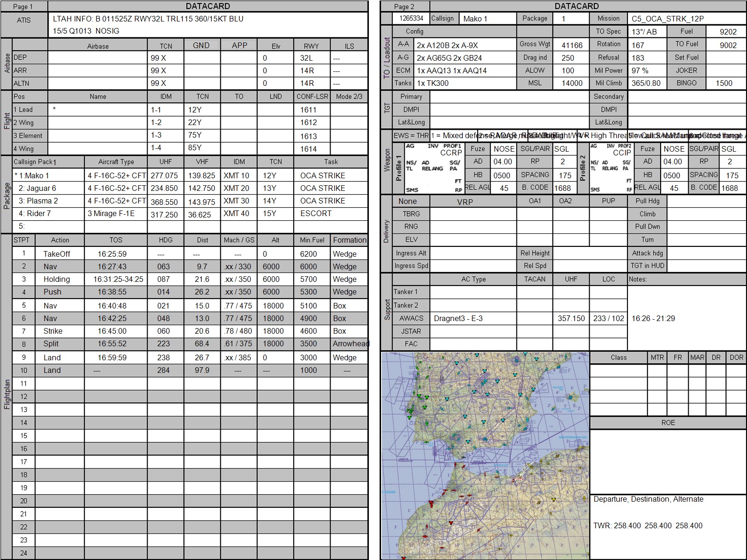Click the 'Departure, Destination, Alternate' line
Viewport: 747px width, 560px height.
[648, 499]
